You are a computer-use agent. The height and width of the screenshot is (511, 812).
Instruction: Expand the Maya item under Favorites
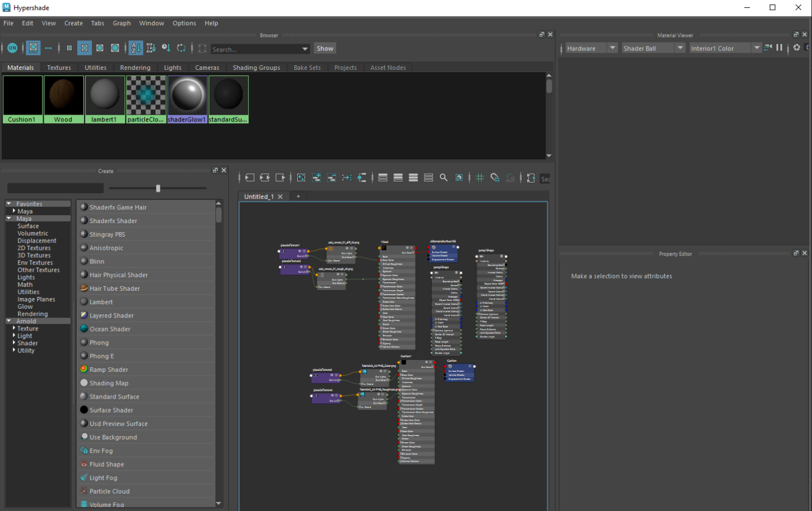pos(14,211)
